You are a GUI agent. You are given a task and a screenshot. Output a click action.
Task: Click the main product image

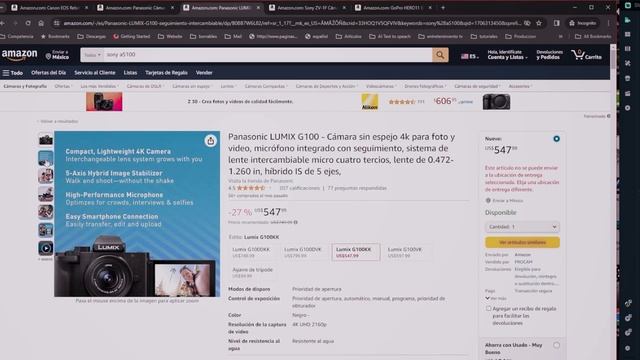click(x=137, y=214)
